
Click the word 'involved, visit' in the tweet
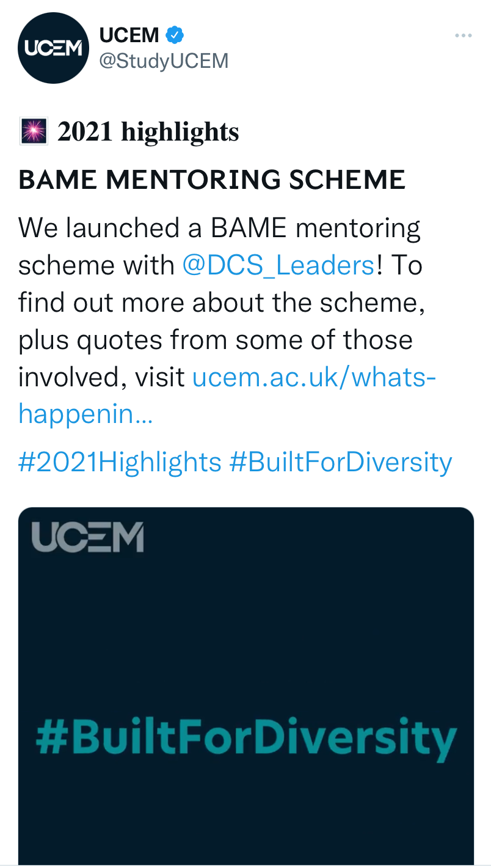(x=101, y=378)
